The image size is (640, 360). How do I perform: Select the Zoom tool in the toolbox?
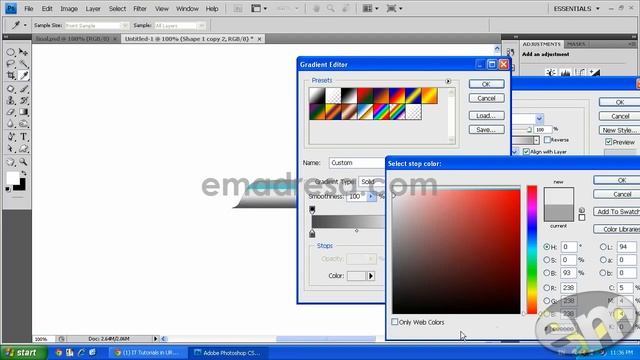[23, 162]
